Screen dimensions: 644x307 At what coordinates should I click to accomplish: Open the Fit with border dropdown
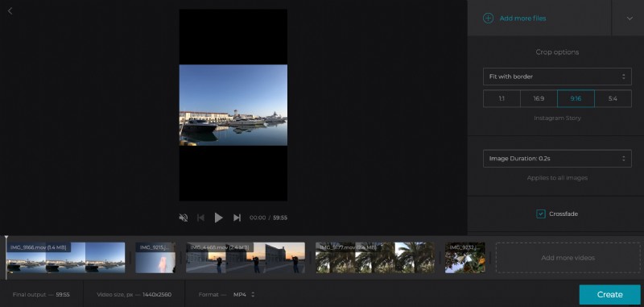pyautogui.click(x=557, y=77)
